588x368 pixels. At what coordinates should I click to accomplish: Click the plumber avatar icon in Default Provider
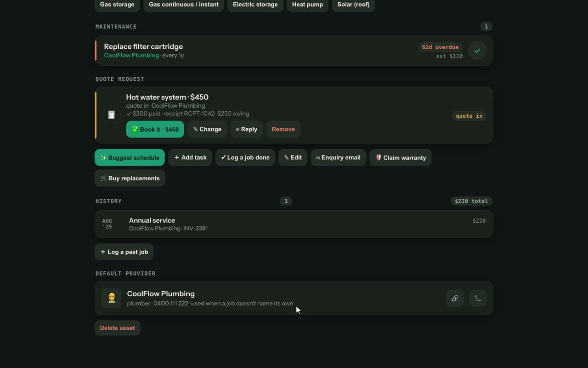[x=111, y=298]
